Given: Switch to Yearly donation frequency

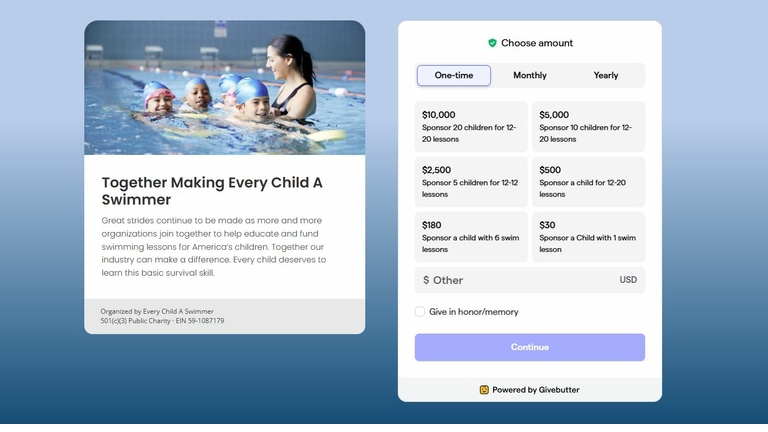Looking at the screenshot, I should point(606,75).
